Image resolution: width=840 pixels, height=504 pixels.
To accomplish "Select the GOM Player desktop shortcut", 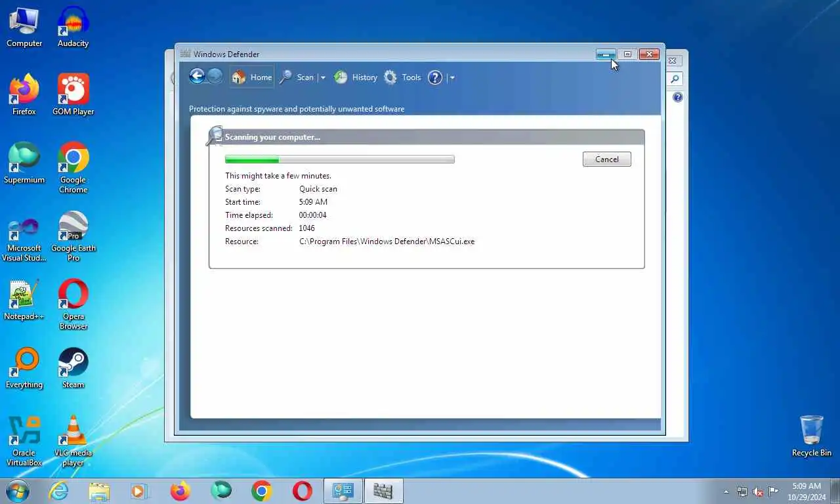I will coord(73,95).
